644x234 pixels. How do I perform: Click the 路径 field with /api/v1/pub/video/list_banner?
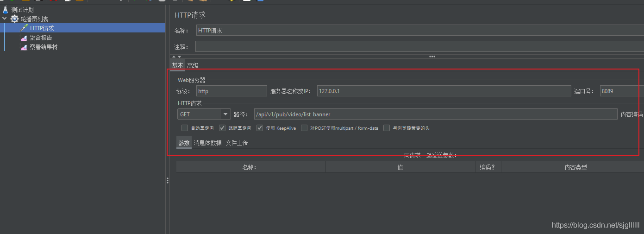coord(436,114)
